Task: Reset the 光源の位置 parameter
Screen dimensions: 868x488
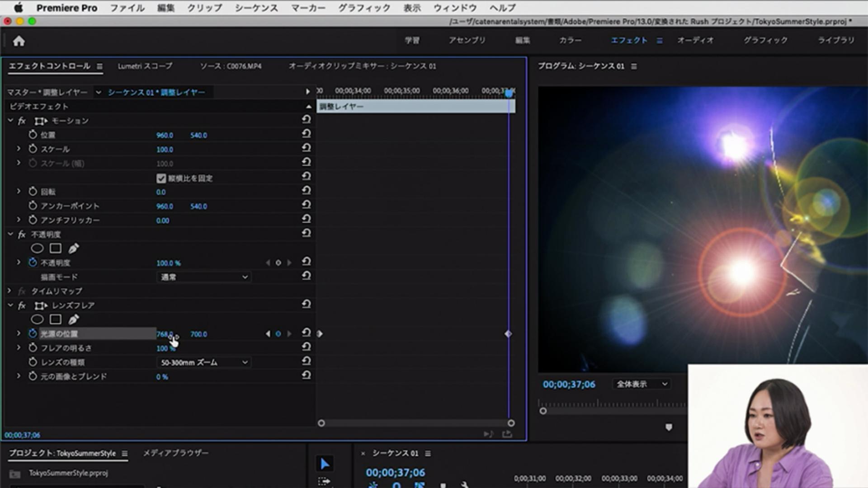Action: tap(306, 333)
